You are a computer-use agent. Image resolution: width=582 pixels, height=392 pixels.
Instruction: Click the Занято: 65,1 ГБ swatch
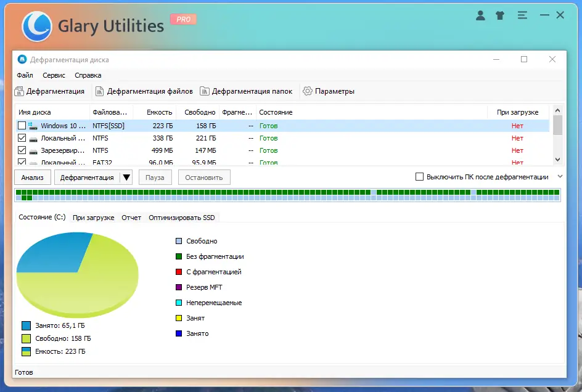tap(26, 325)
